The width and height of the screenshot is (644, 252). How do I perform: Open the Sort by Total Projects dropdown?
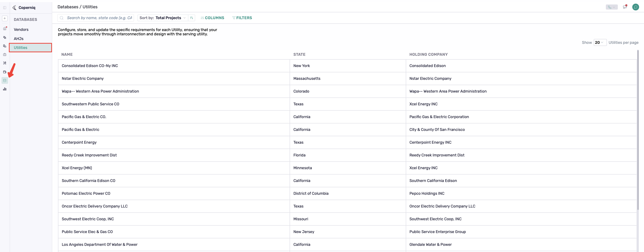(163, 18)
